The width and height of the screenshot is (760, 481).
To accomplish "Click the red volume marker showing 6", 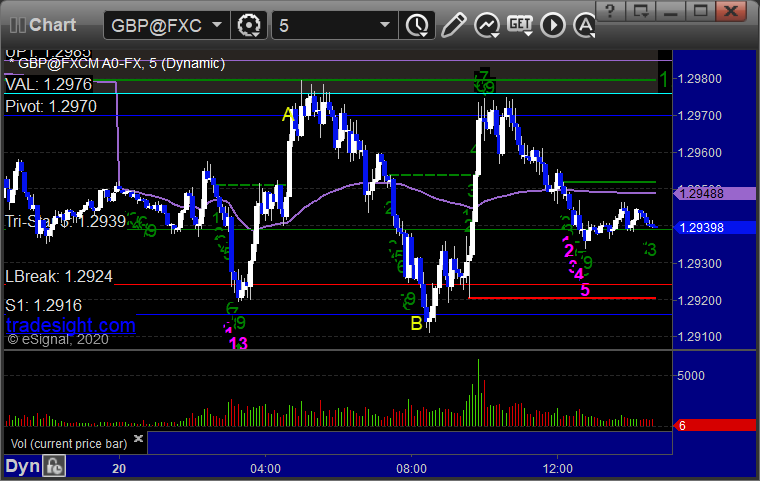I will (714, 426).
